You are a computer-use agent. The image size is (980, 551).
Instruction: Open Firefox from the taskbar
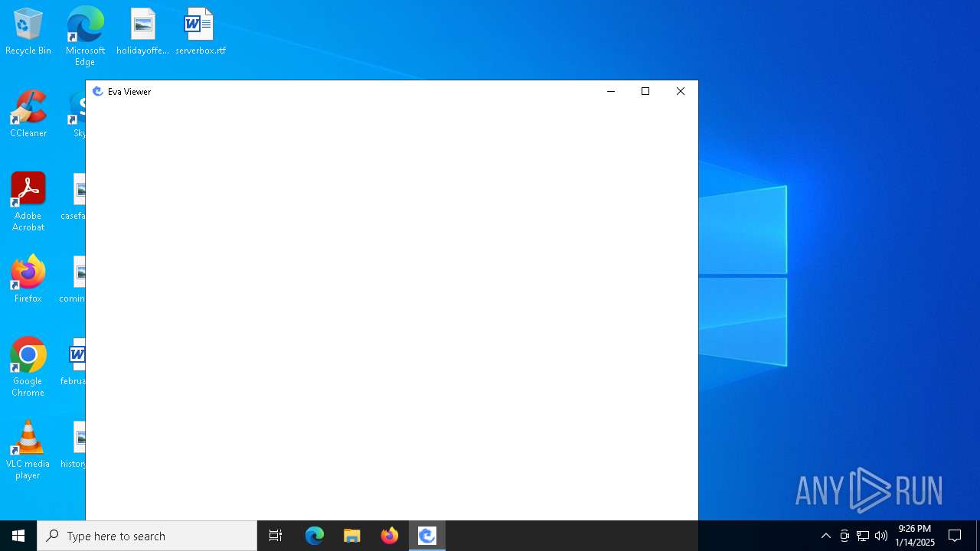[390, 536]
